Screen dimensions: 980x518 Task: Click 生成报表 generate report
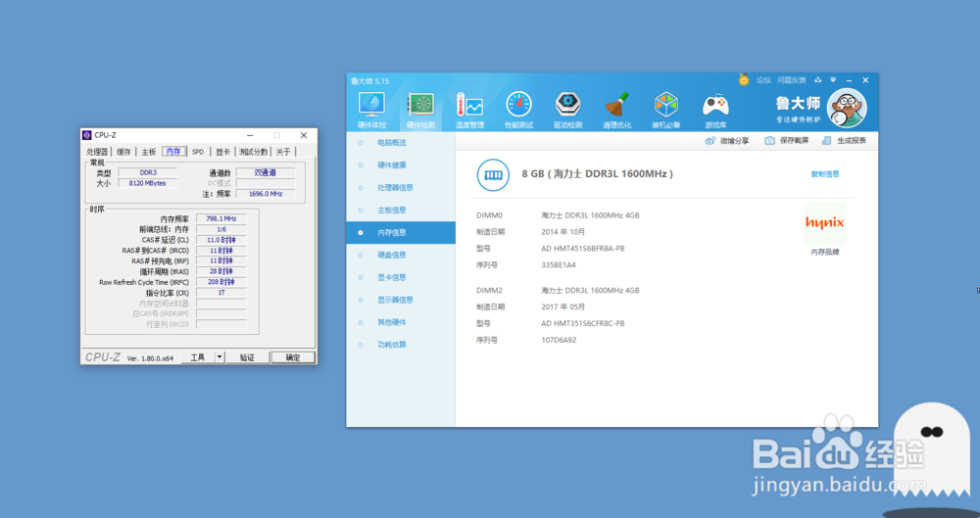click(845, 141)
